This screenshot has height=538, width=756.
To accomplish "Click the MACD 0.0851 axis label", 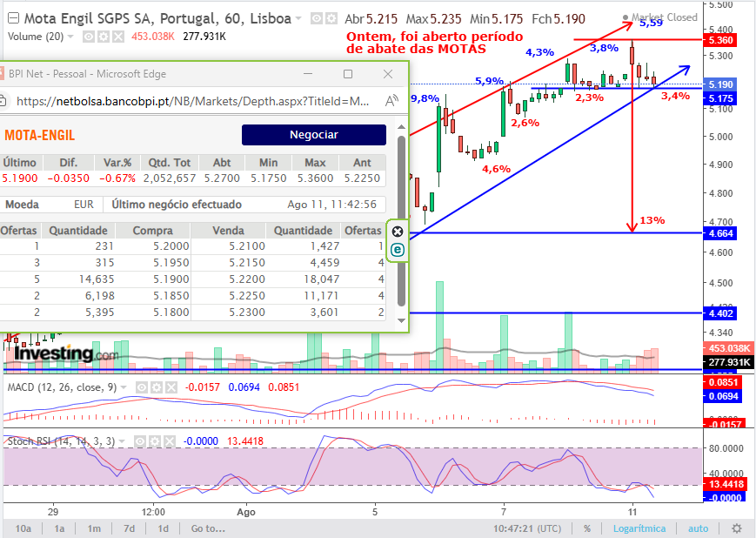I will coord(723,383).
